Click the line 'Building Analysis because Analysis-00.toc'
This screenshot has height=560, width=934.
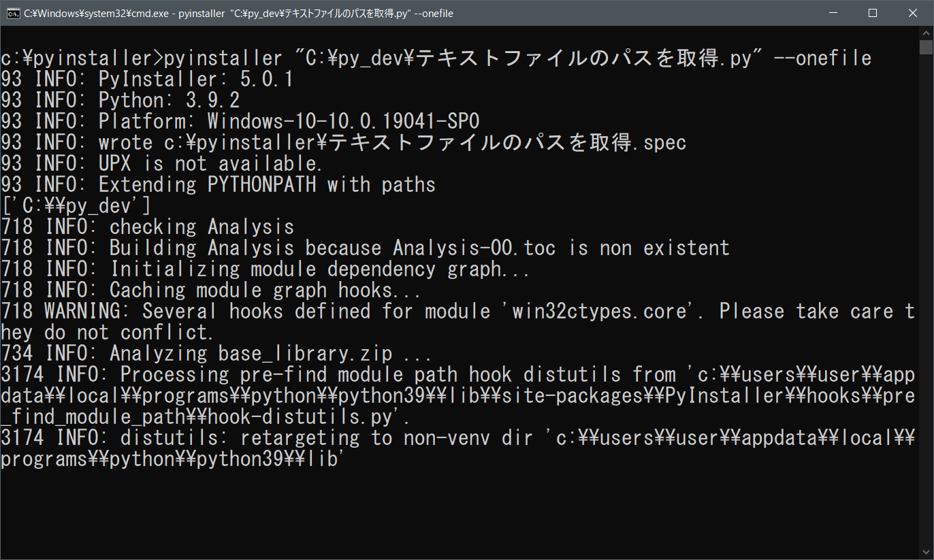click(366, 248)
